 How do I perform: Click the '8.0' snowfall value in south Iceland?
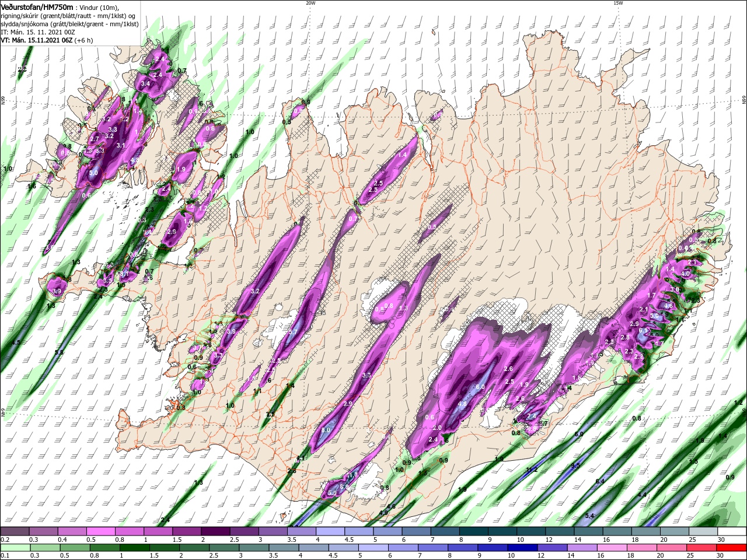[326, 430]
